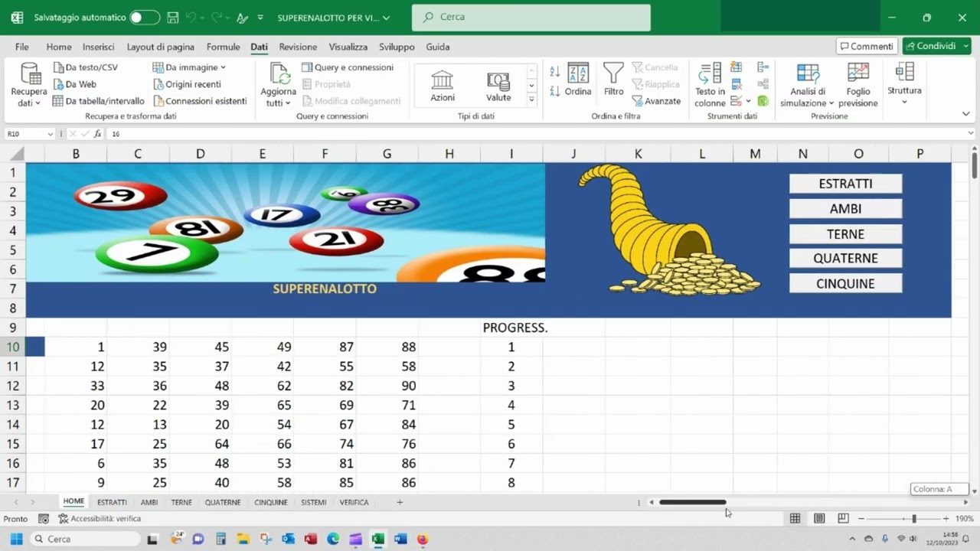Create a Foglio previsione
Image resolution: width=980 pixels, height=551 pixels.
tap(857, 85)
